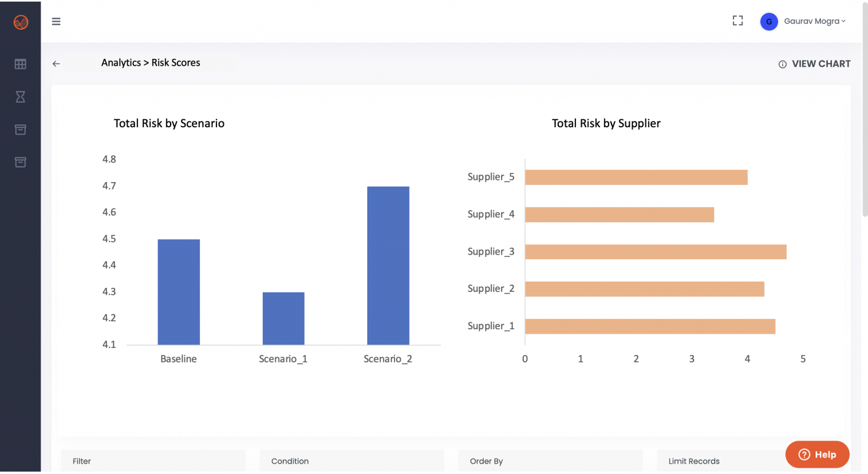Image resolution: width=868 pixels, height=474 pixels.
Task: Open the Order By dropdown
Action: [550, 461]
